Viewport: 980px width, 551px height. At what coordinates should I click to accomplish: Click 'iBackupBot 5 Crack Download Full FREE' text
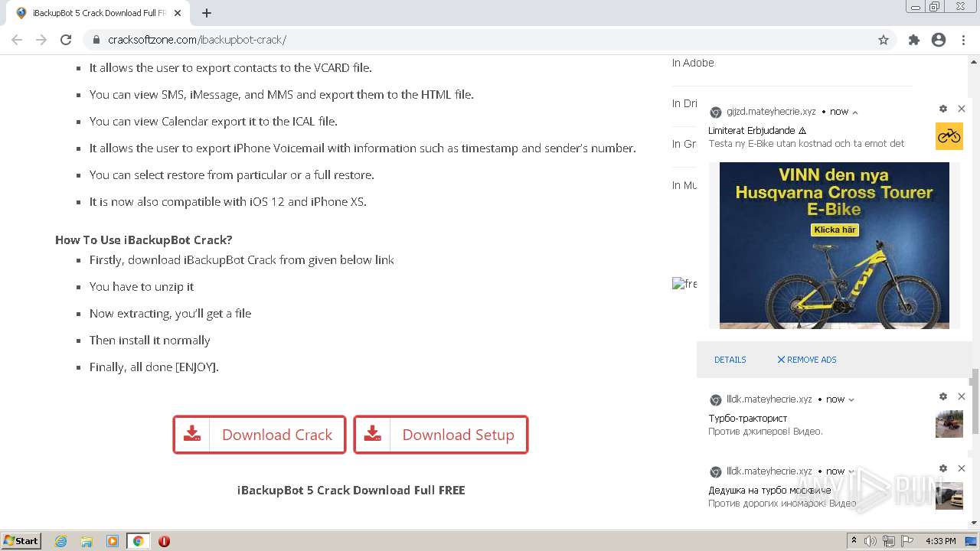tap(351, 490)
